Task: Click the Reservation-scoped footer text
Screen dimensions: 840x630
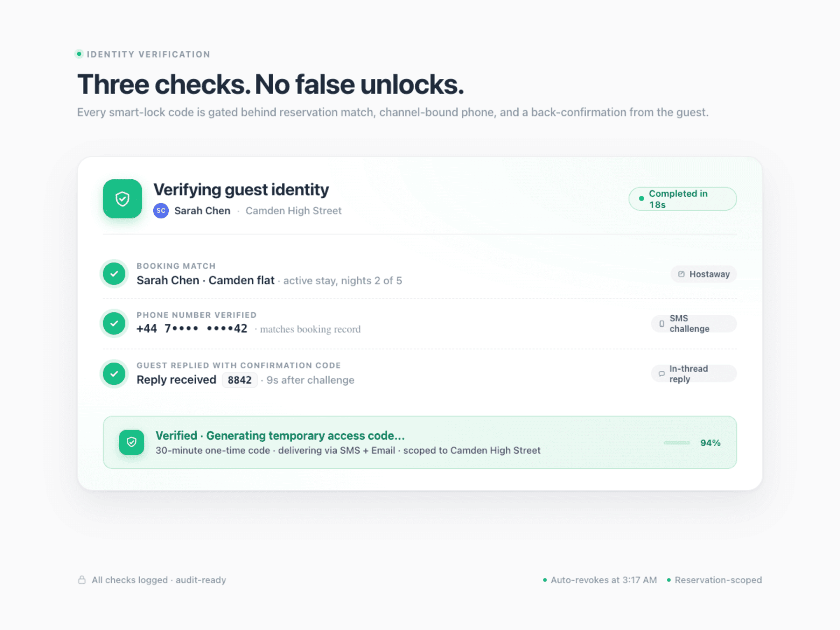Action: click(718, 580)
